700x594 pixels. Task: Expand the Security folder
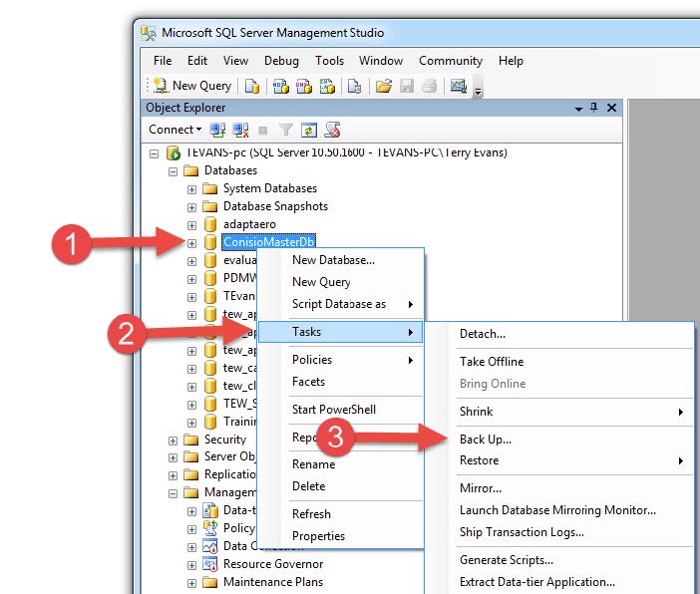[x=173, y=441]
